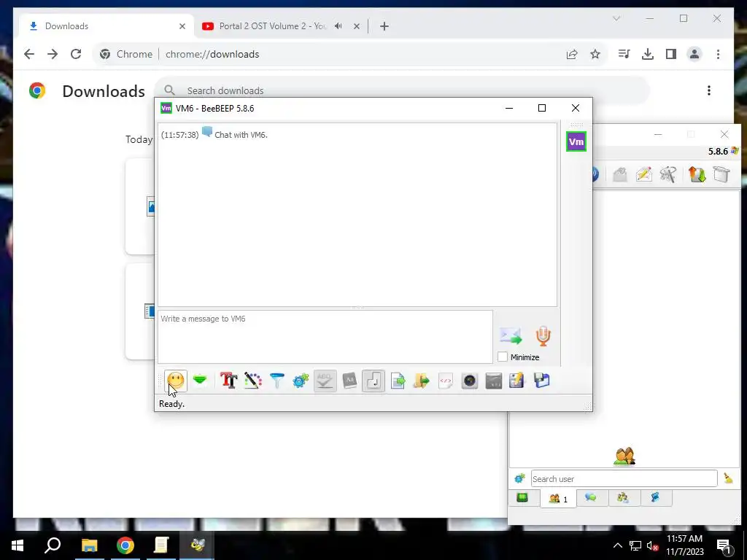Click the two-people users icon in BeeBEEP list
The height and width of the screenshot is (560, 747).
[x=624, y=456]
